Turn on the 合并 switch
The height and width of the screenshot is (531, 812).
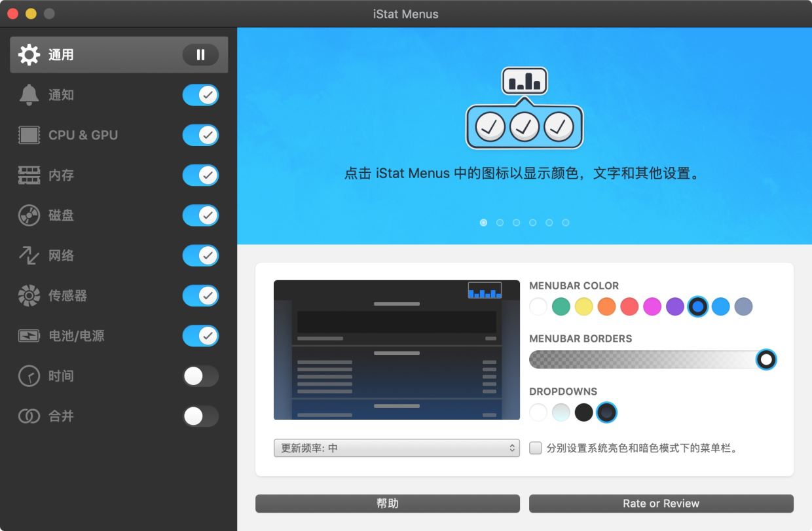point(200,416)
